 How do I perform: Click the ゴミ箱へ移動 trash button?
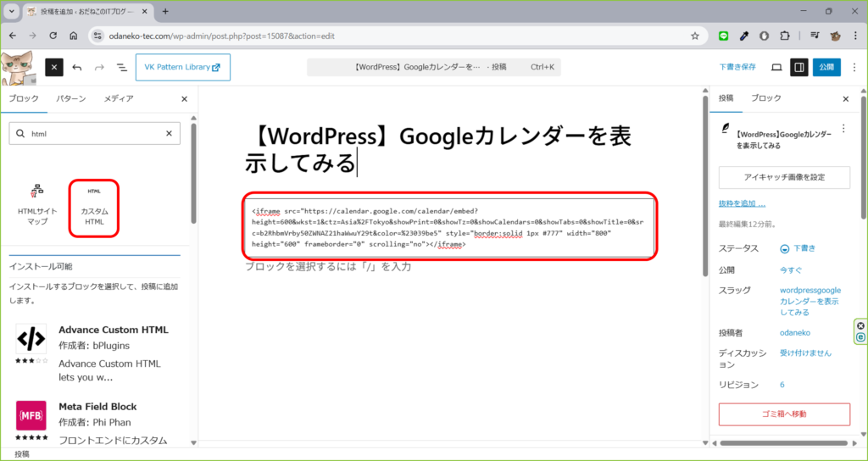(784, 414)
